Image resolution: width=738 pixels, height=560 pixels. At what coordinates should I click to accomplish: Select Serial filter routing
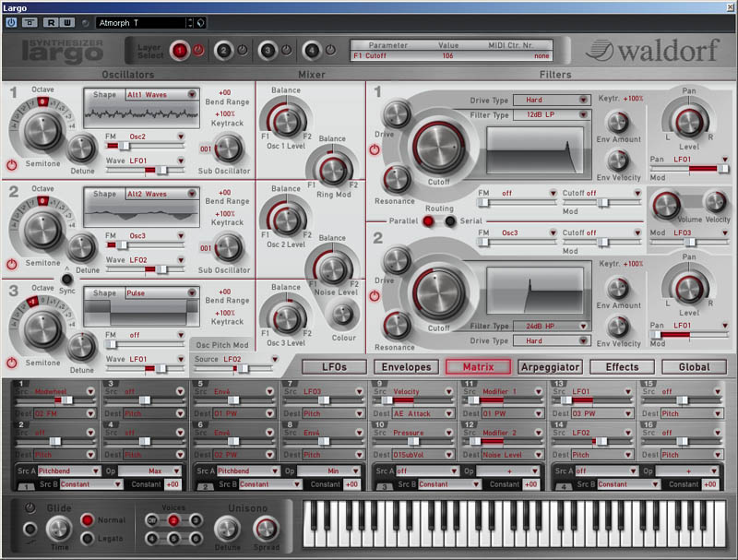[450, 220]
